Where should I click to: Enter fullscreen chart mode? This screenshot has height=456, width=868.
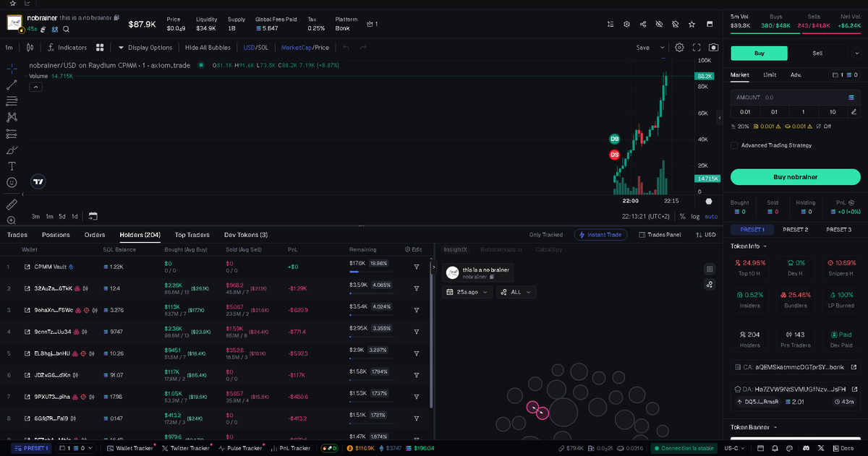pos(697,48)
